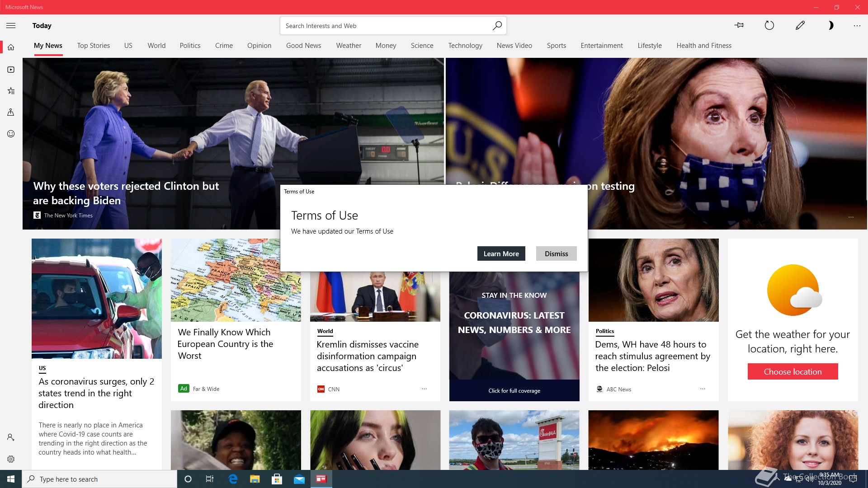Open 'As coronavirus surges' headline

(96, 393)
